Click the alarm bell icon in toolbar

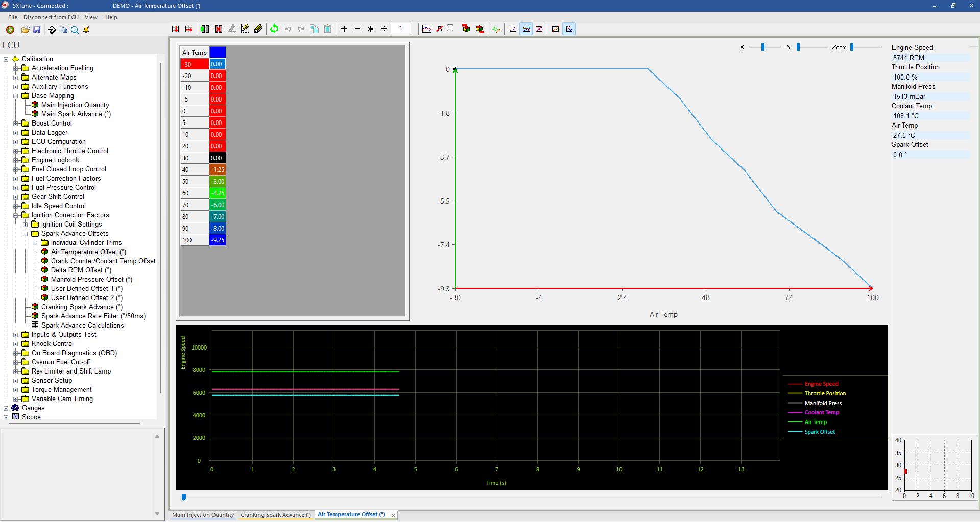(87, 30)
